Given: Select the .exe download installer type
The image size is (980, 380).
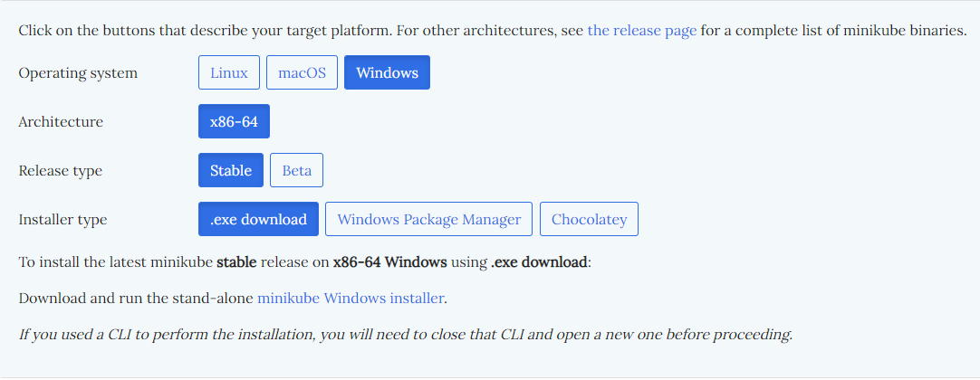Looking at the screenshot, I should click(x=258, y=219).
